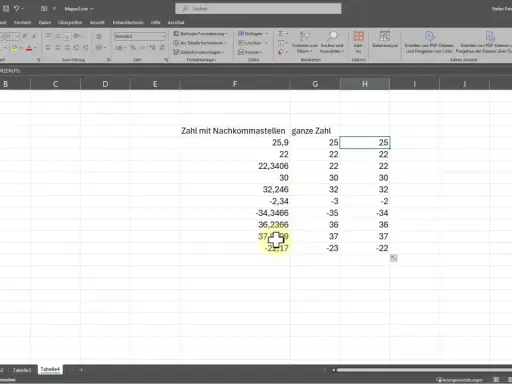
Task: Open the quick access toolbar customize arrow
Action: click(x=54, y=9)
